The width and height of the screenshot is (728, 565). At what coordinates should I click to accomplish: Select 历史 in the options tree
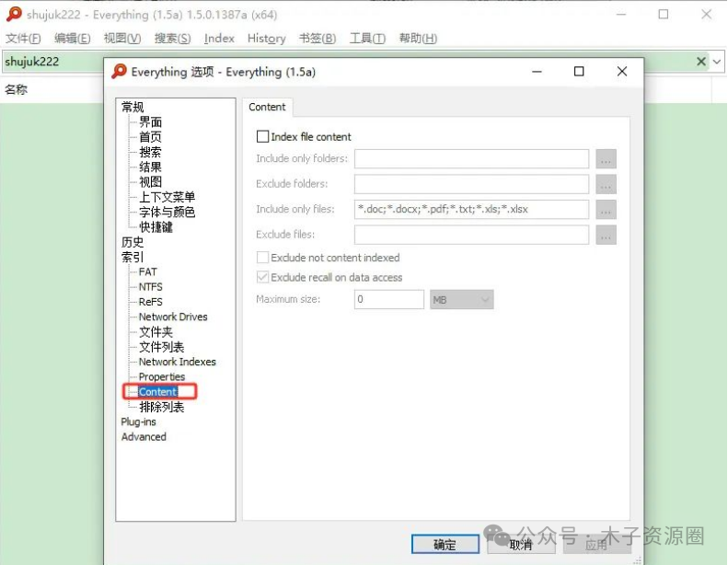point(133,242)
